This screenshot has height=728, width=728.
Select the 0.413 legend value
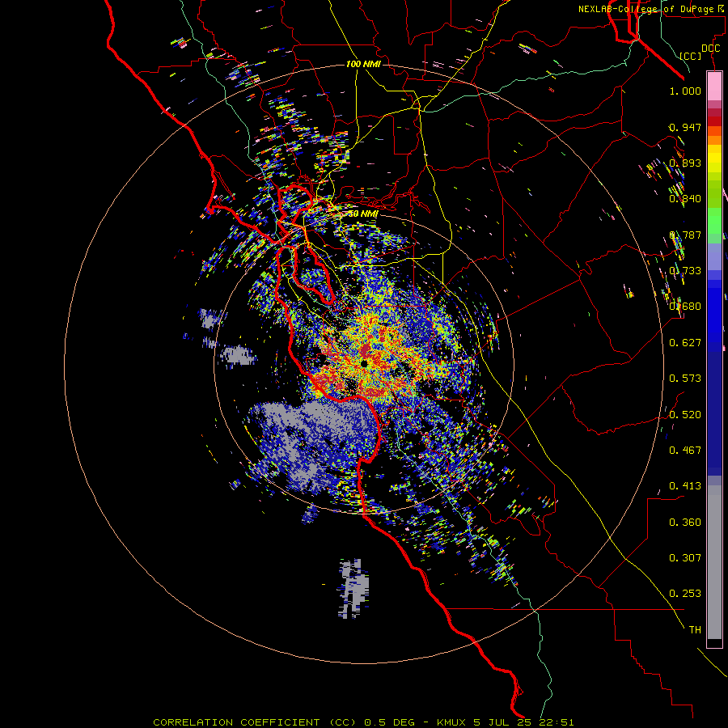coord(685,486)
